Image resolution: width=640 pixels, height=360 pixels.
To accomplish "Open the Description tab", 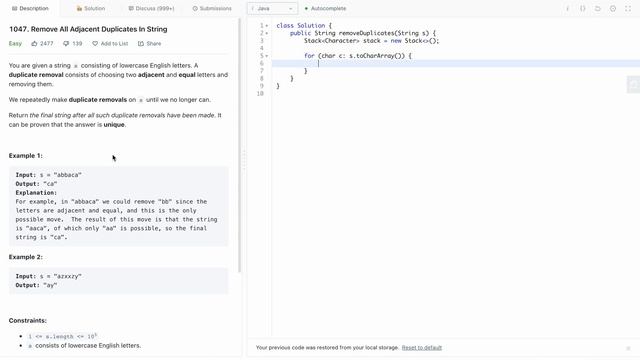I will click(x=30, y=8).
